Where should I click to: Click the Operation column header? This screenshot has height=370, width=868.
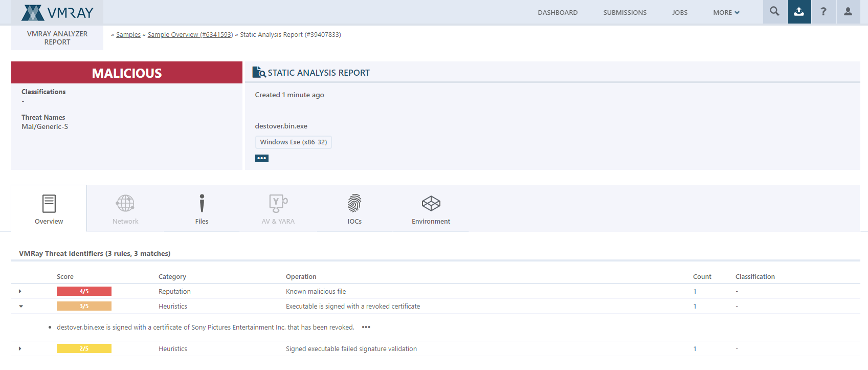tap(301, 277)
